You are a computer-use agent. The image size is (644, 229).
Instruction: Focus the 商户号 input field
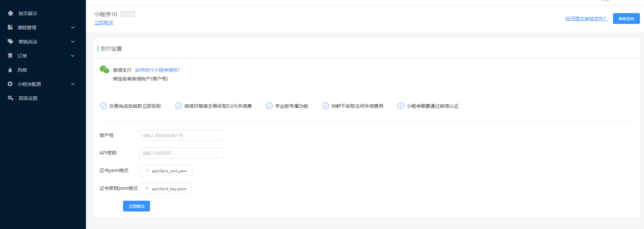pos(182,135)
